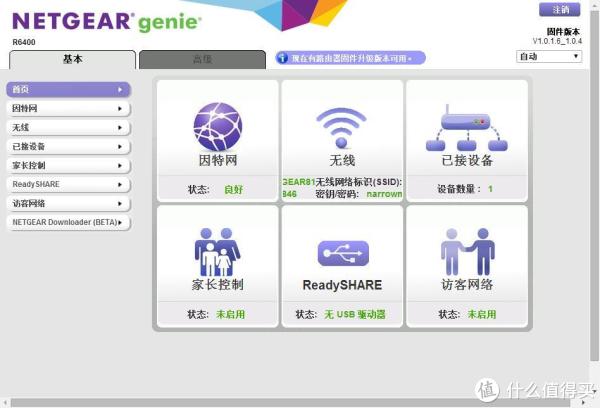
Task: Click the 设备数量 count value 1
Action: [x=490, y=189]
